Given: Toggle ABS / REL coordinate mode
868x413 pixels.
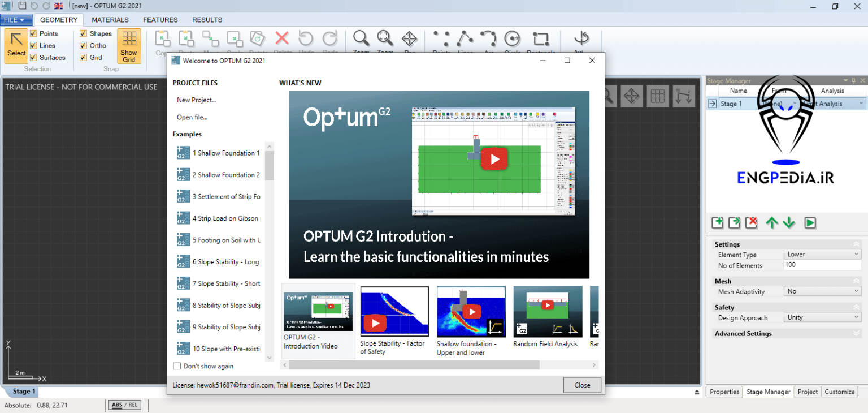Looking at the screenshot, I should pyautogui.click(x=125, y=405).
